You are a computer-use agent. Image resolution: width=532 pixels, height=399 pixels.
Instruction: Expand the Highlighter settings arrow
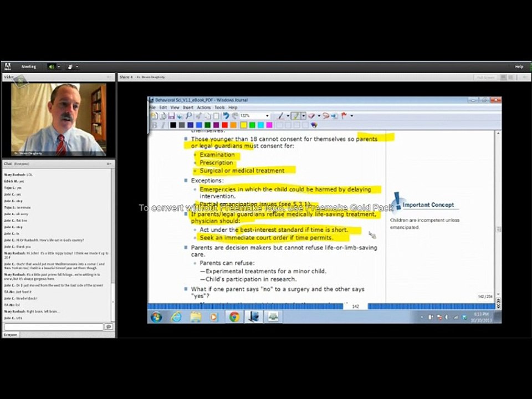click(x=303, y=116)
